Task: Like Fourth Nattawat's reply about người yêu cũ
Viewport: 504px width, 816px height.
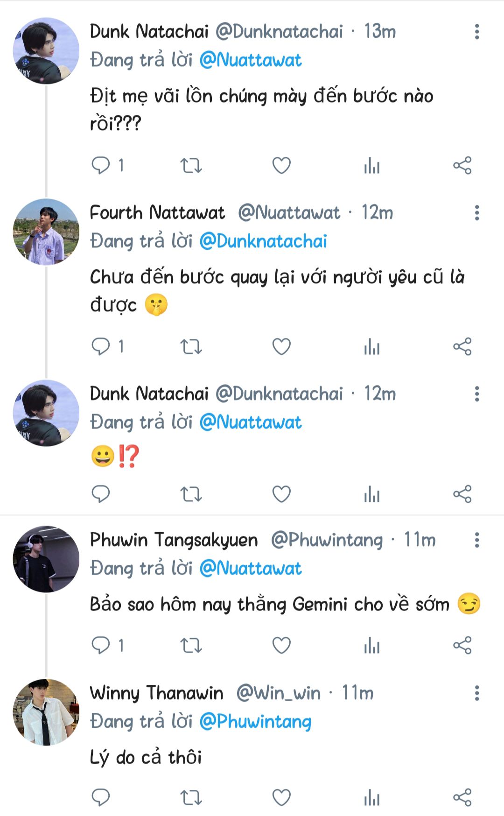Action: point(281,347)
